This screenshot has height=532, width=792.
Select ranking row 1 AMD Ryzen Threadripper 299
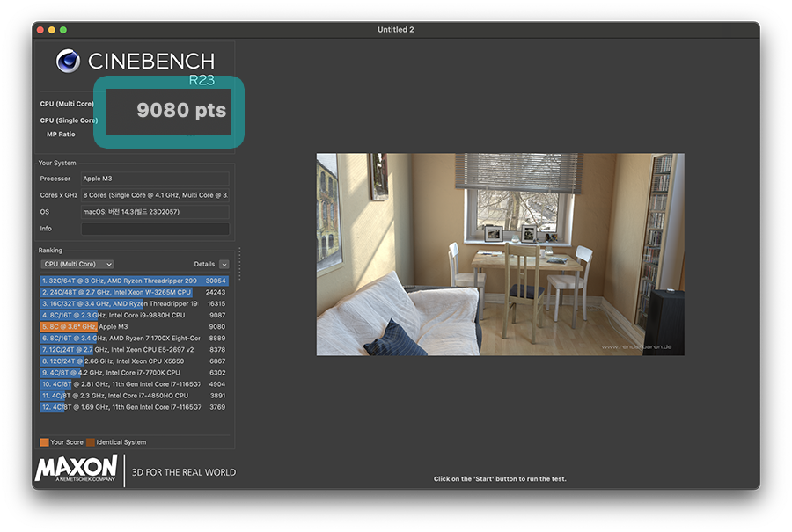click(135, 281)
